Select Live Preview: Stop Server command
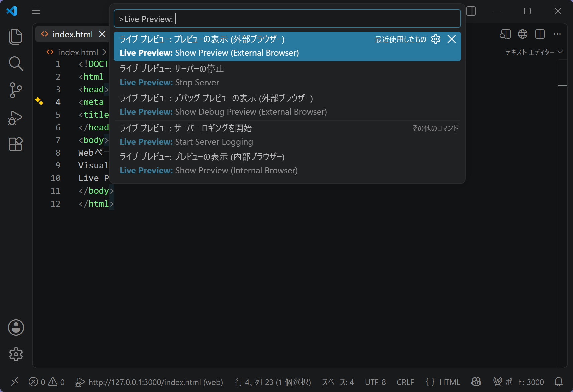573x392 pixels. (287, 76)
